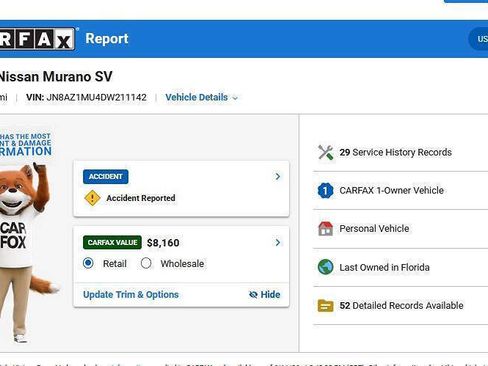488x366 pixels.
Task: Click the yellow accident warning diamond icon
Action: point(92,198)
